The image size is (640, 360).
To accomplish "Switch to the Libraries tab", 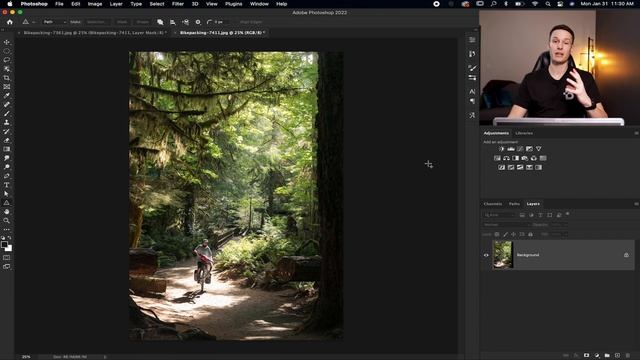I will (524, 133).
